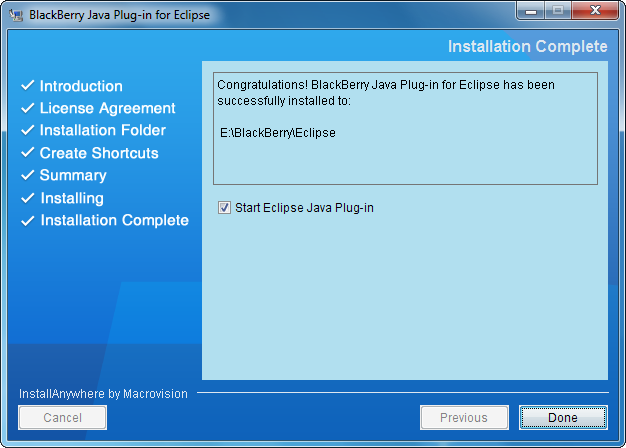Select the Introduction step
This screenshot has height=448, width=626.
pyautogui.click(x=81, y=86)
